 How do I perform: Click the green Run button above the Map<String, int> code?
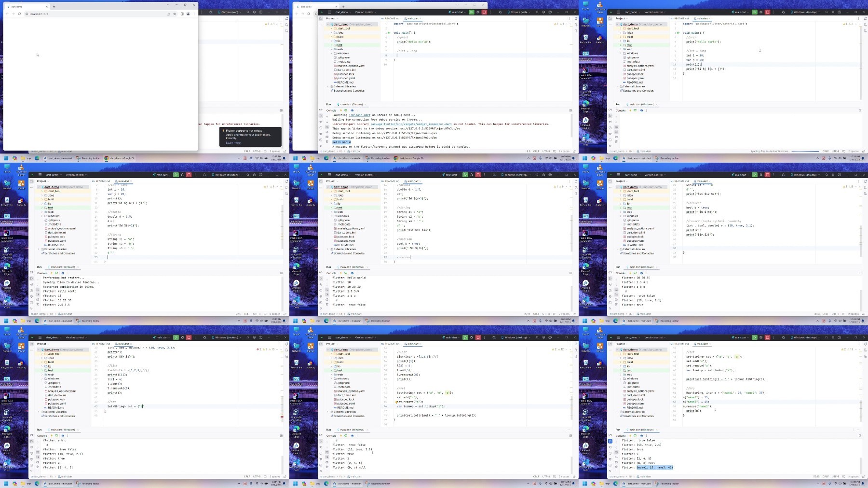(755, 337)
